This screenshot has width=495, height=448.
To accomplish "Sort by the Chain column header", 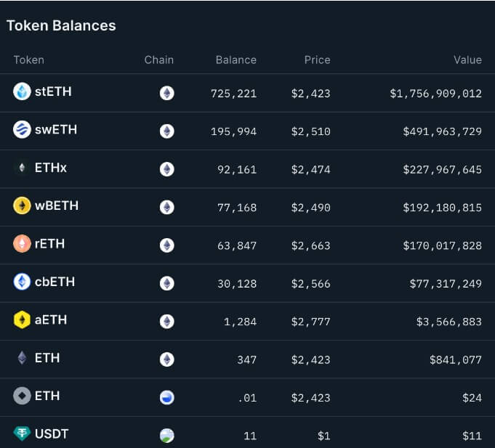I will point(159,60).
